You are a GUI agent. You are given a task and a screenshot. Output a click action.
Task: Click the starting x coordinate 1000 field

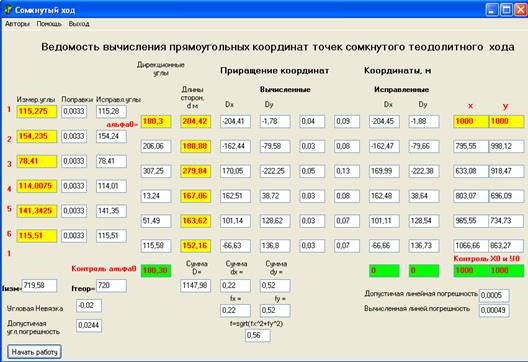click(x=471, y=121)
